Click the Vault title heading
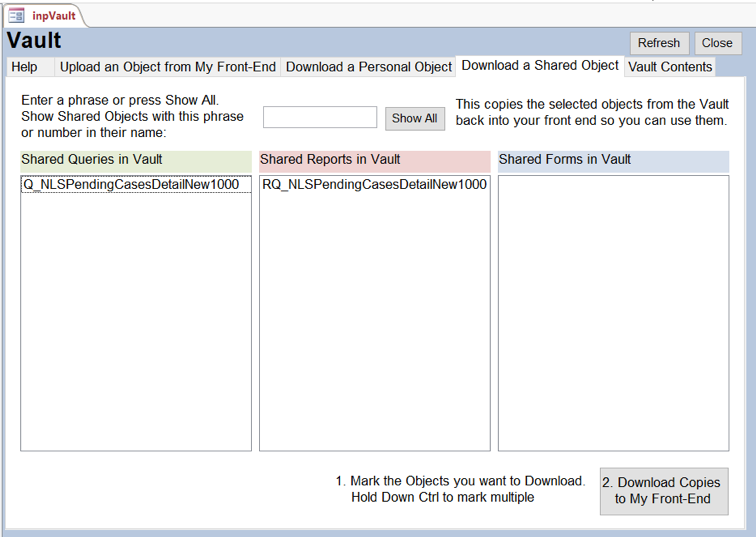This screenshot has width=756, height=537. (35, 41)
